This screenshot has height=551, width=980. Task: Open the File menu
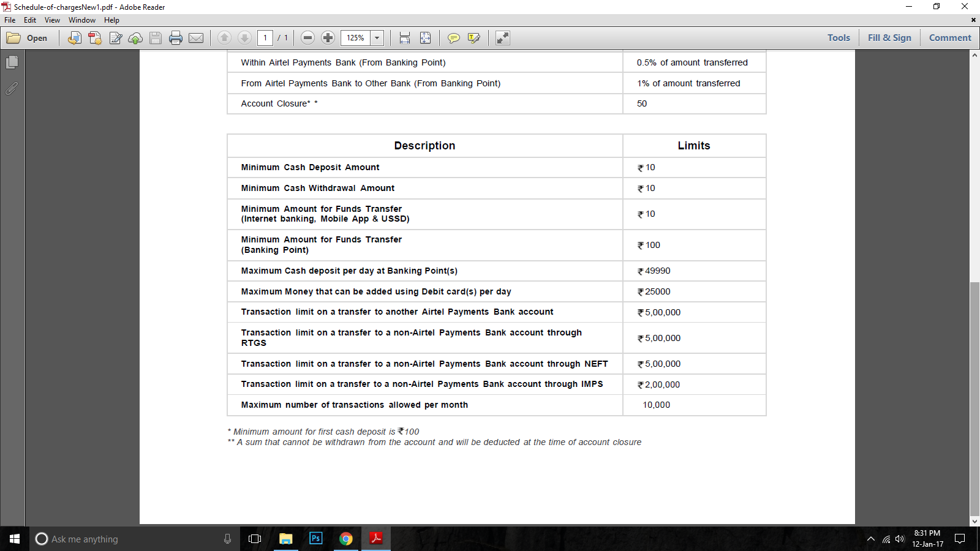(x=10, y=20)
